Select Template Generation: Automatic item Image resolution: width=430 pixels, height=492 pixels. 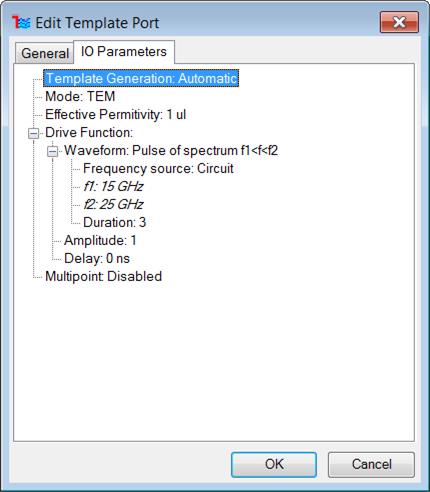(x=141, y=78)
